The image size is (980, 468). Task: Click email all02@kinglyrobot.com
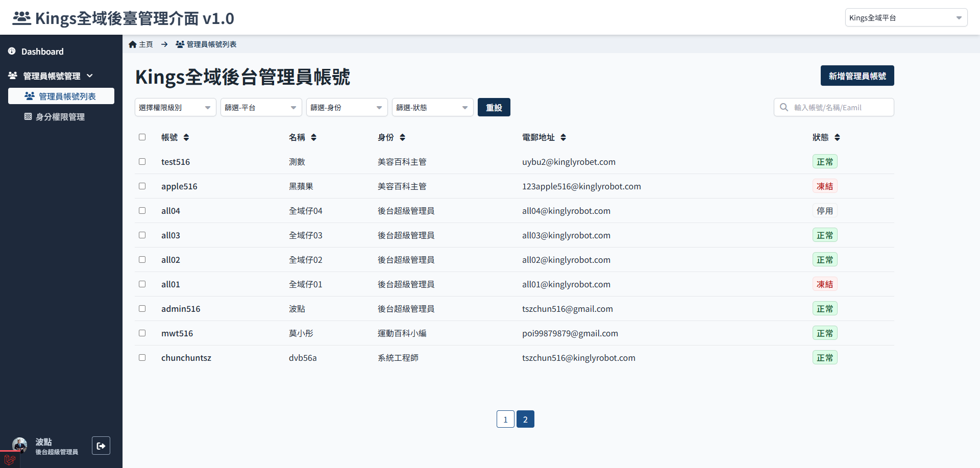(x=566, y=260)
